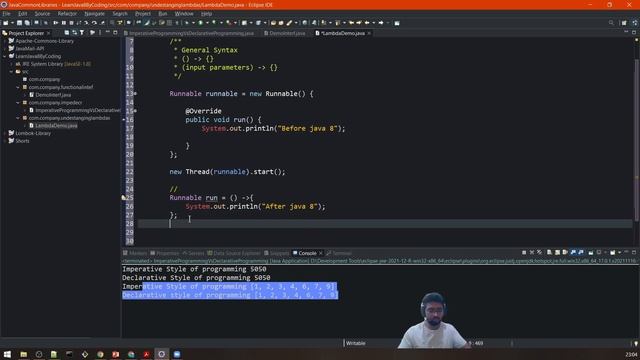This screenshot has width=640, height=360.
Task: Click the quick-fix warning marker on line 25
Action: point(124,198)
